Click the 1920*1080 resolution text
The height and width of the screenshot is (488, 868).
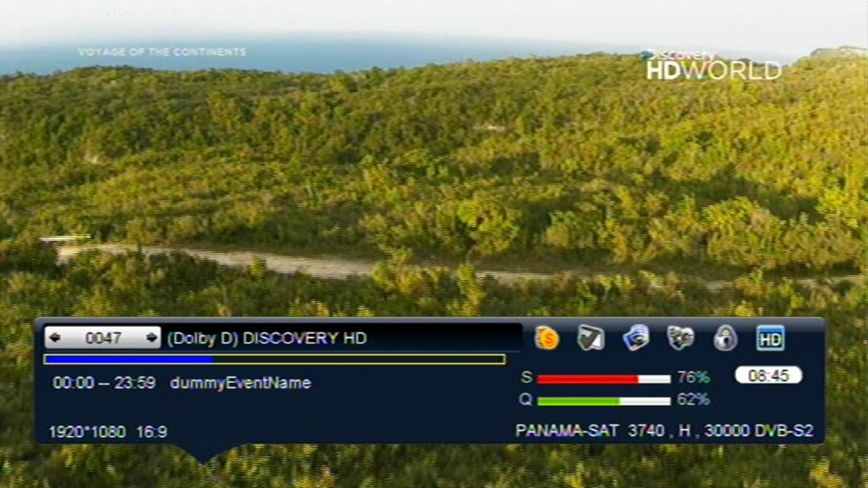87,432
